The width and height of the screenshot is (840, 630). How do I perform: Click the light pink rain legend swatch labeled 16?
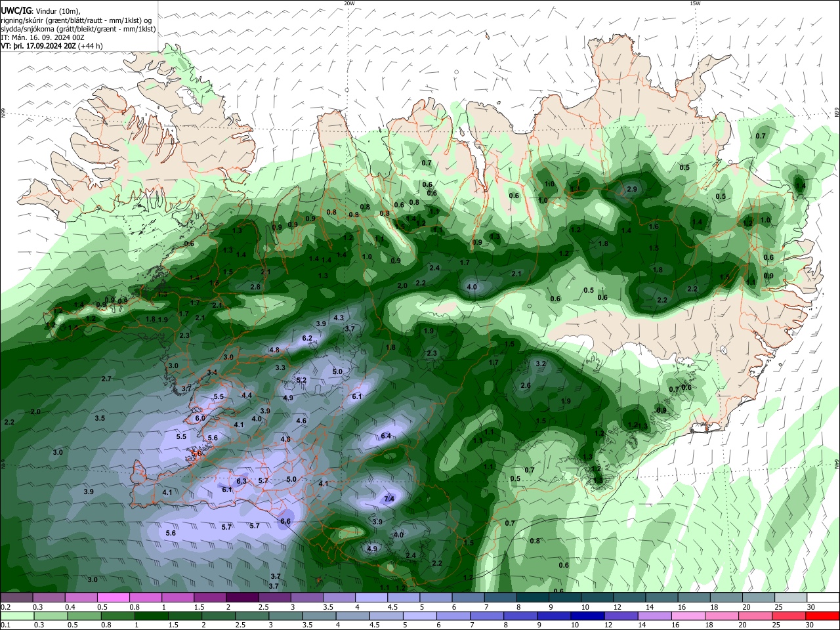pyautogui.click(x=688, y=616)
